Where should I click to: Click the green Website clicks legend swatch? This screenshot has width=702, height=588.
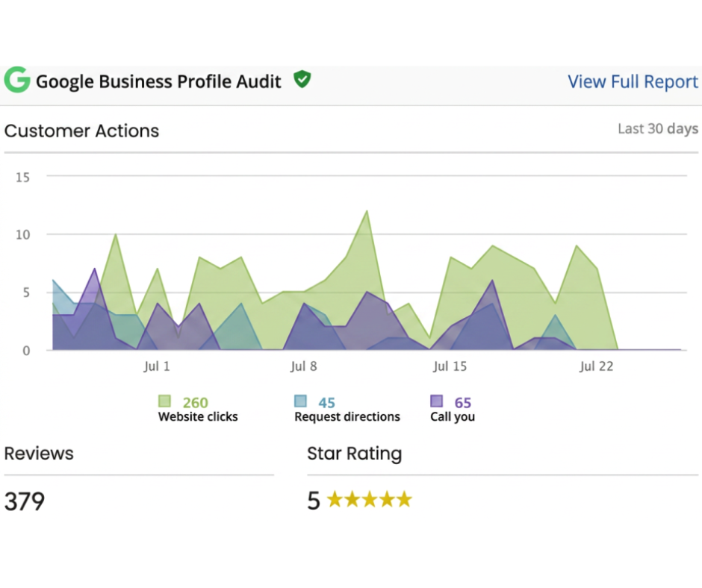164,401
